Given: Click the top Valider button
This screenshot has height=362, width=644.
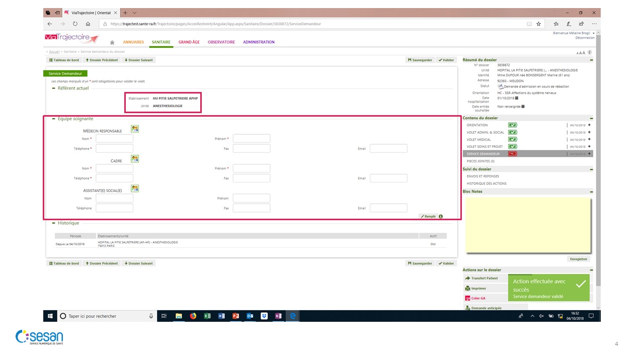Looking at the screenshot, I should coord(446,60).
